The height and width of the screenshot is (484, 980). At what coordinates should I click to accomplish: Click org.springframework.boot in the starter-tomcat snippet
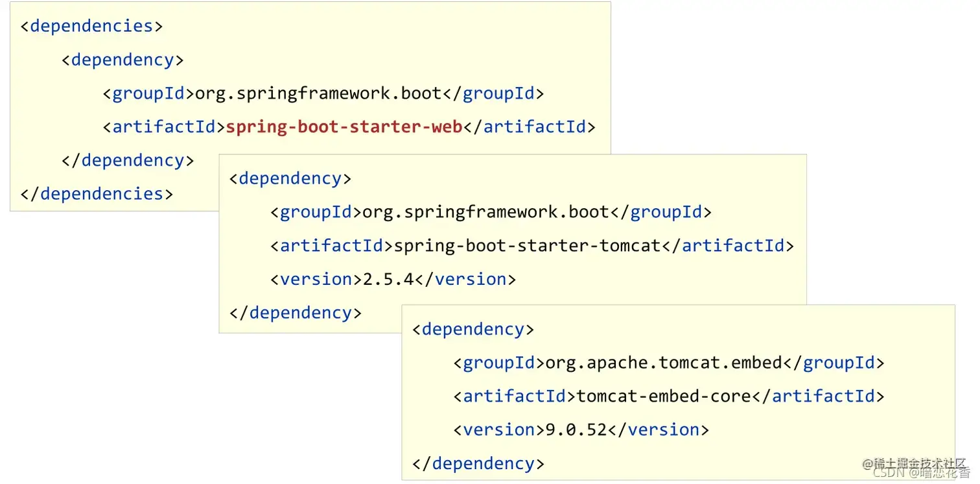coord(485,212)
